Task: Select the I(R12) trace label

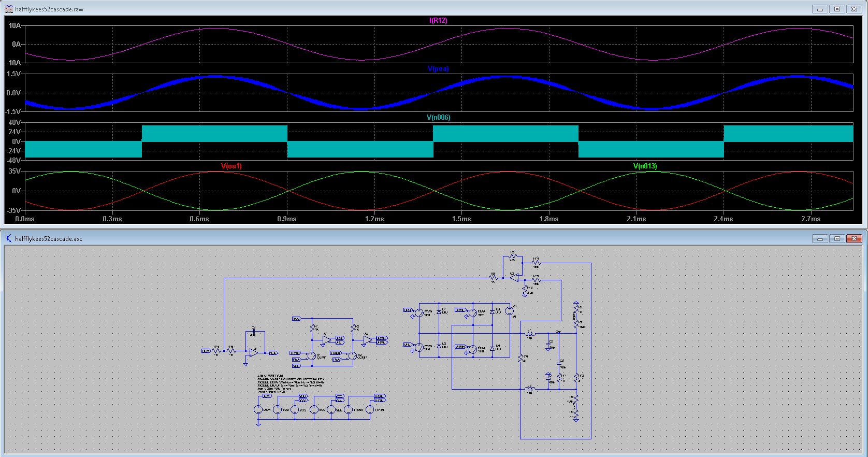Action: (x=438, y=20)
